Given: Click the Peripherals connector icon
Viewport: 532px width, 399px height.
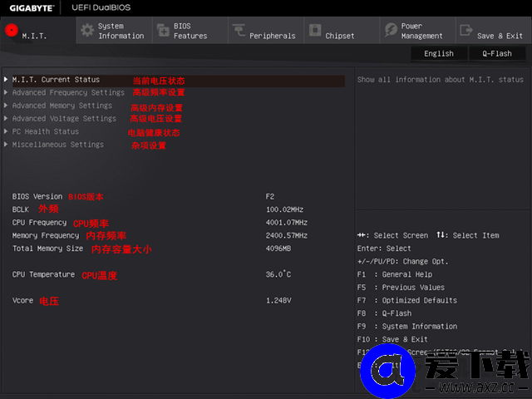Looking at the screenshot, I should tap(239, 30).
